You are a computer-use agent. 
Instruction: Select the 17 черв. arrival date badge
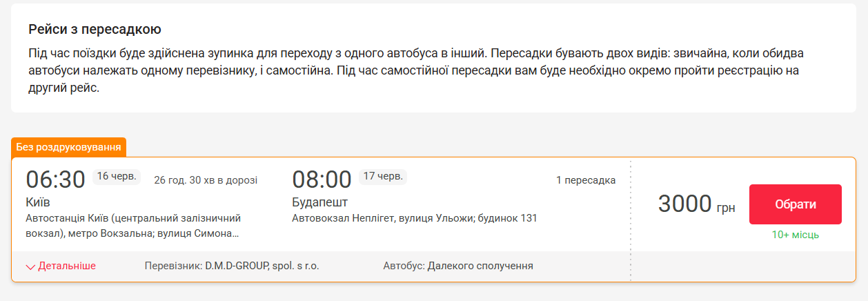coord(383,176)
